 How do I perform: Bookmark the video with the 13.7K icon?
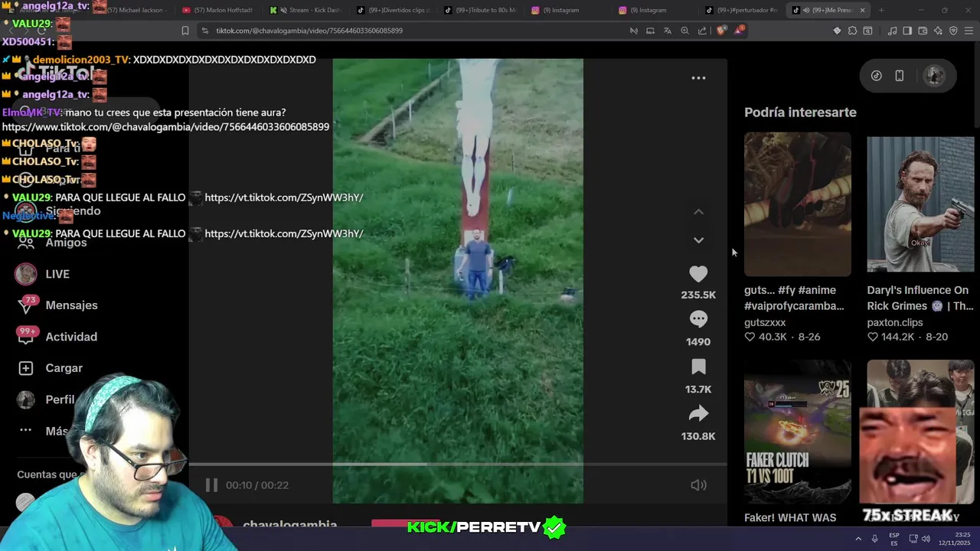click(x=698, y=367)
